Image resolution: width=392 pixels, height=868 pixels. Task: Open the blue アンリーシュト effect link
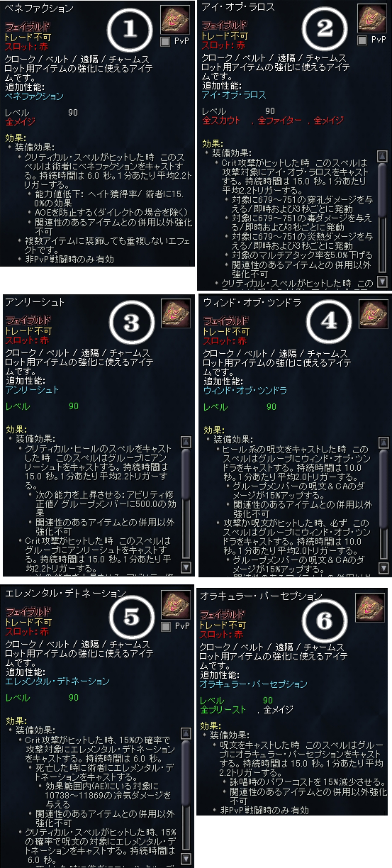[32, 389]
